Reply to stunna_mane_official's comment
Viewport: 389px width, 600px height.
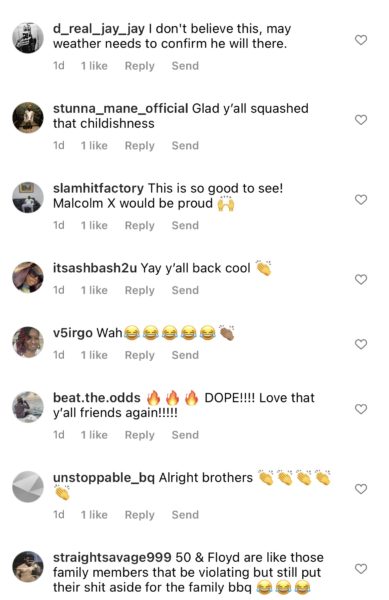(x=140, y=145)
